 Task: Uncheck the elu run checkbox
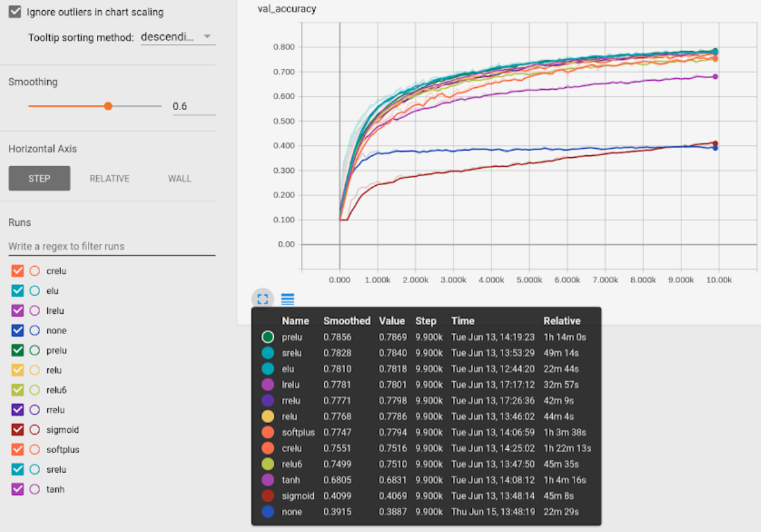click(x=17, y=290)
